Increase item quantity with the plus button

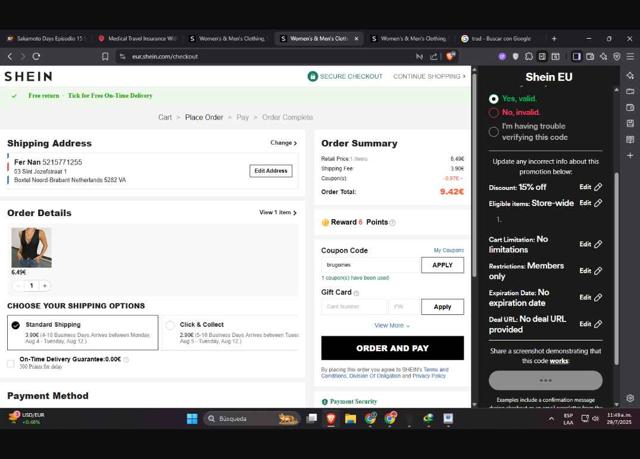(x=44, y=286)
